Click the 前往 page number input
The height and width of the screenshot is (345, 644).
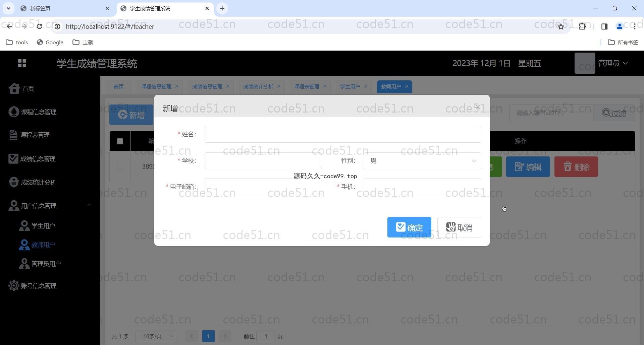click(266, 336)
